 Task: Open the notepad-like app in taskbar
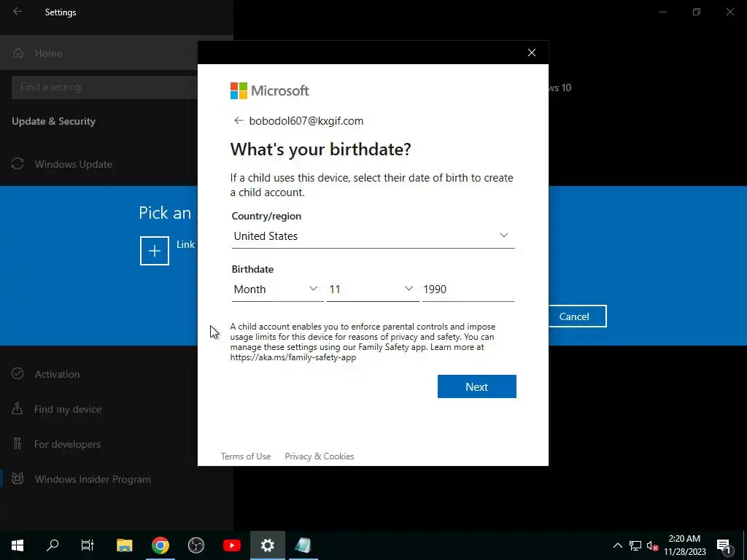pos(303,545)
